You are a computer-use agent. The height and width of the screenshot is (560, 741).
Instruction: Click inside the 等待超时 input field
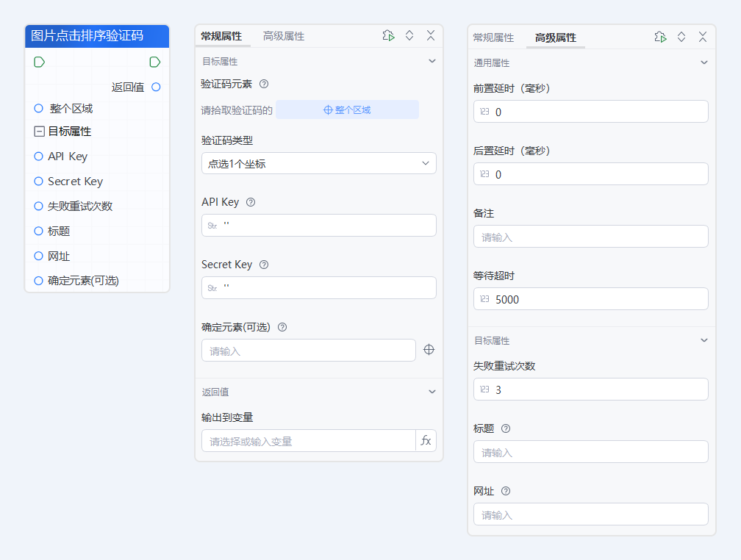591,298
